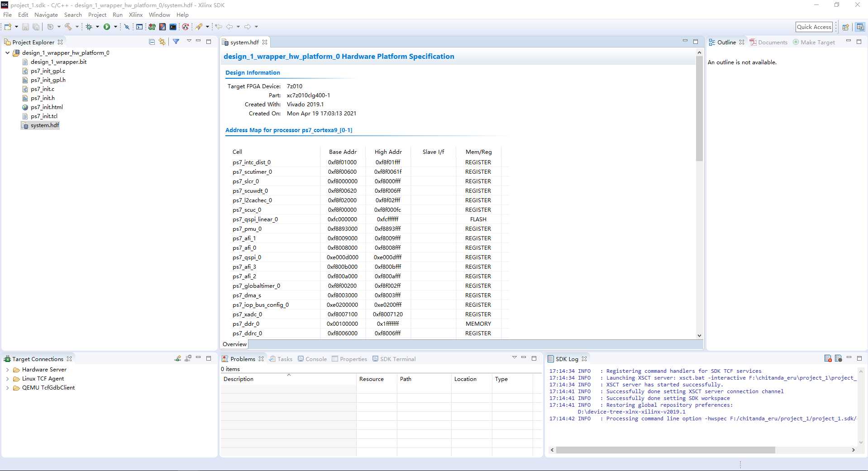Close the SDK Log view tab

(584, 359)
